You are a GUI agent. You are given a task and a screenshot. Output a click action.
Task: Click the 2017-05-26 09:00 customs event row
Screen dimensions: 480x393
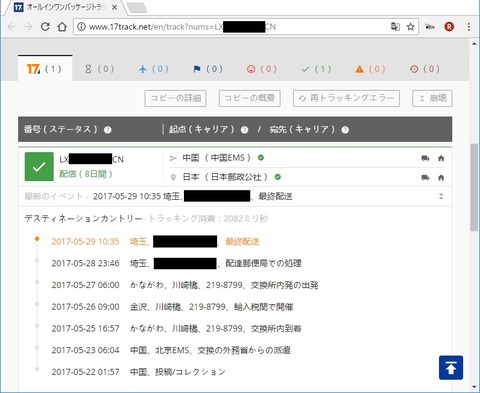click(x=172, y=307)
